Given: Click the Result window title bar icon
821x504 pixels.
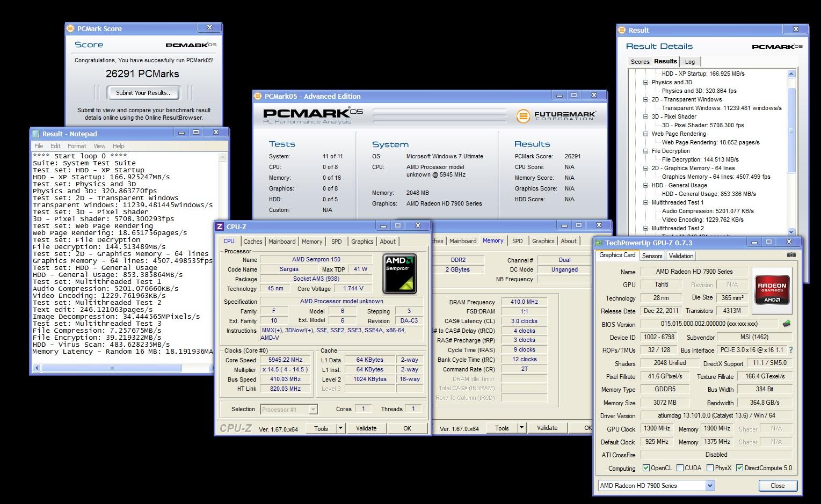Looking at the screenshot, I should [622, 30].
